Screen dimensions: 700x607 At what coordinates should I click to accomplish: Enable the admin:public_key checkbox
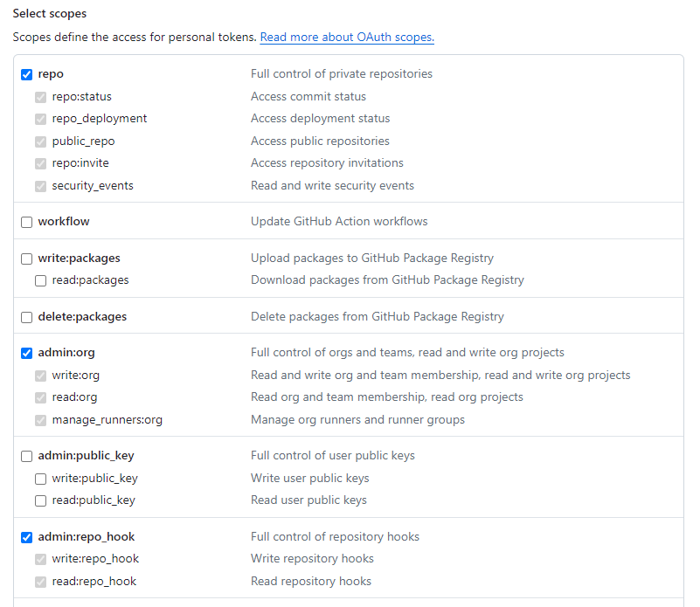[x=27, y=456]
